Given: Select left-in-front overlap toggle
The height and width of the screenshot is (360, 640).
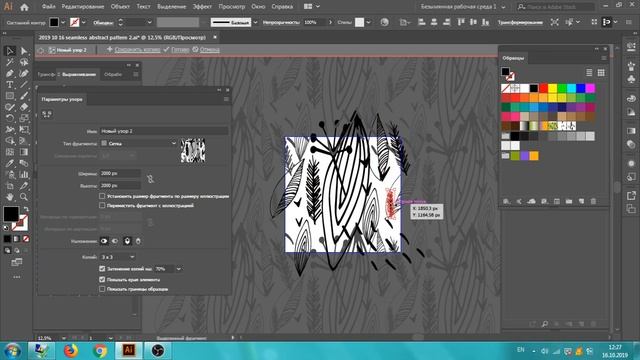Looking at the screenshot, I should click(104, 241).
